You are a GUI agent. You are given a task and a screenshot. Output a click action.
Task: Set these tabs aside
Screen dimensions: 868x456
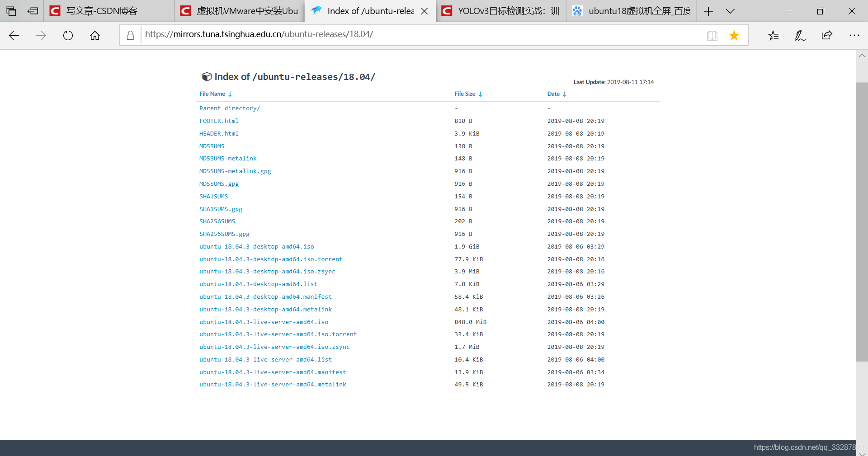point(33,11)
